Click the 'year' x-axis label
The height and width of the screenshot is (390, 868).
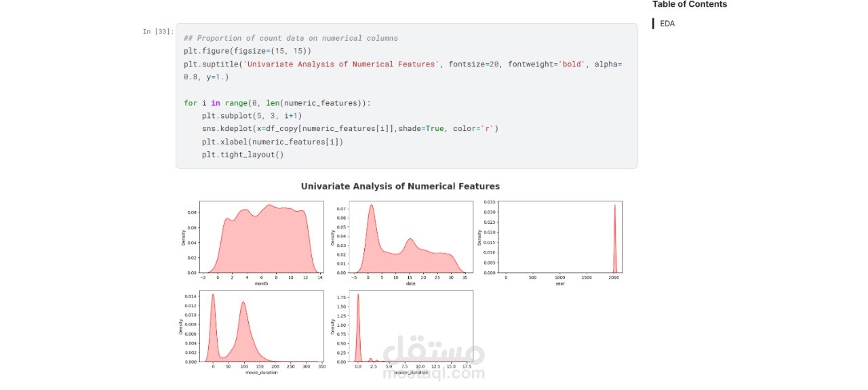tap(560, 284)
